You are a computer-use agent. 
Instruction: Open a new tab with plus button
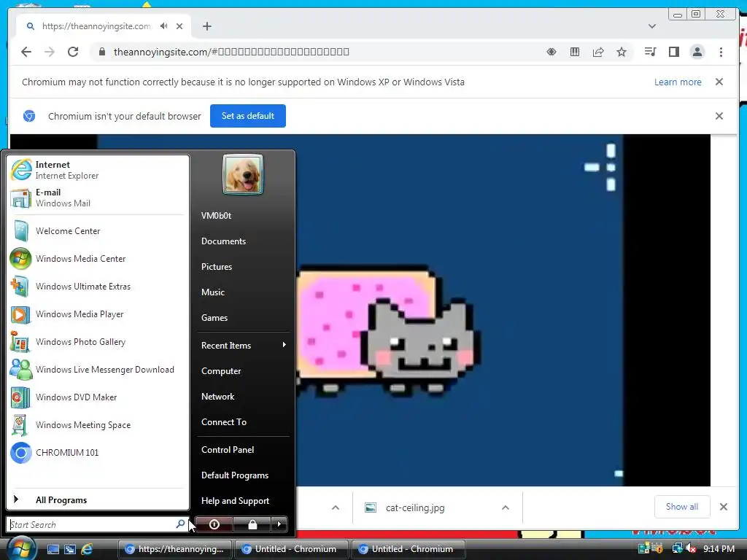click(206, 26)
